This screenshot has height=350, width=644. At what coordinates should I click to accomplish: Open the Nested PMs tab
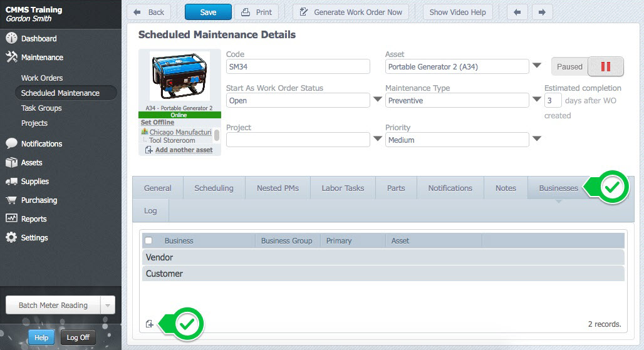point(278,188)
